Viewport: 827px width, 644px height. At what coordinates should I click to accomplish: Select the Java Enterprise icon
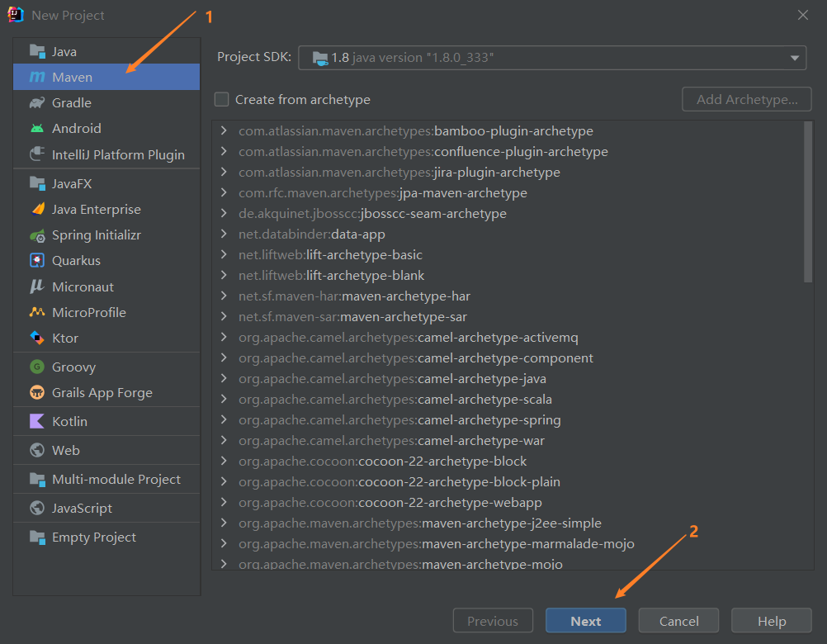pyautogui.click(x=37, y=209)
